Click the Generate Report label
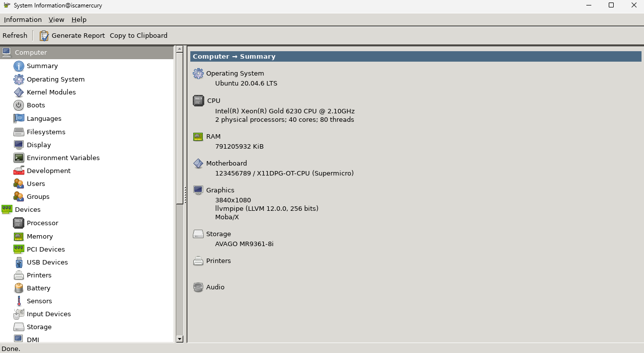The width and height of the screenshot is (644, 353). [x=78, y=35]
